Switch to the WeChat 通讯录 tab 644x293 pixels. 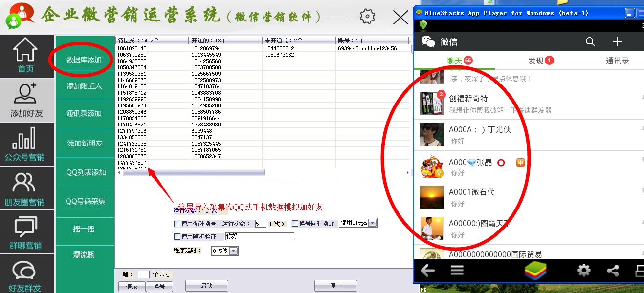[x=618, y=61]
